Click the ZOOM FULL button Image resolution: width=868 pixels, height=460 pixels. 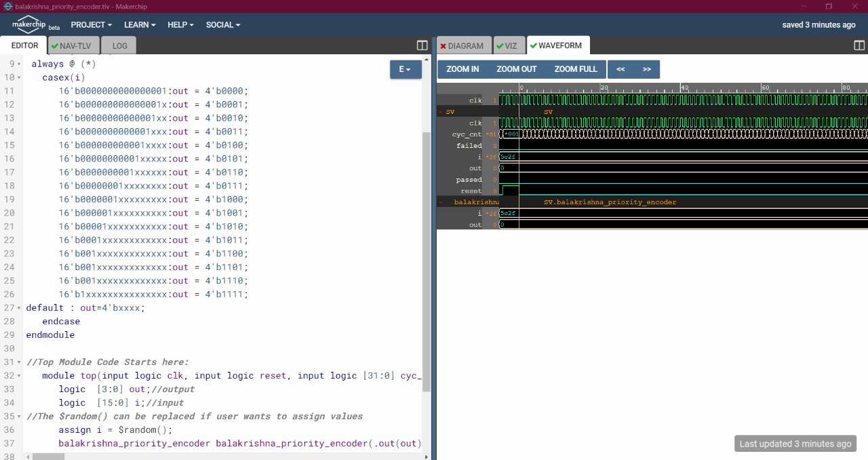[x=575, y=69]
